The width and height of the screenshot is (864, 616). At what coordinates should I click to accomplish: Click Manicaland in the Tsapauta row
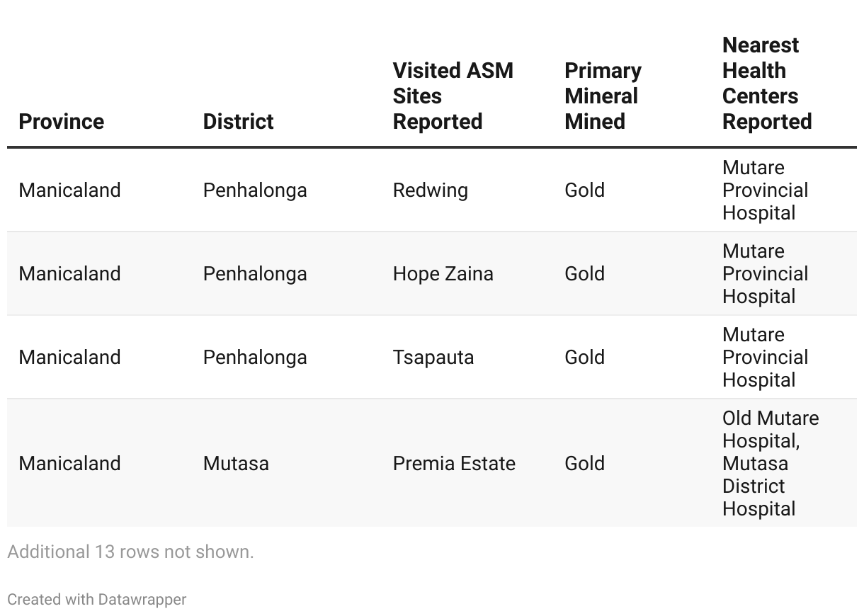tap(69, 357)
